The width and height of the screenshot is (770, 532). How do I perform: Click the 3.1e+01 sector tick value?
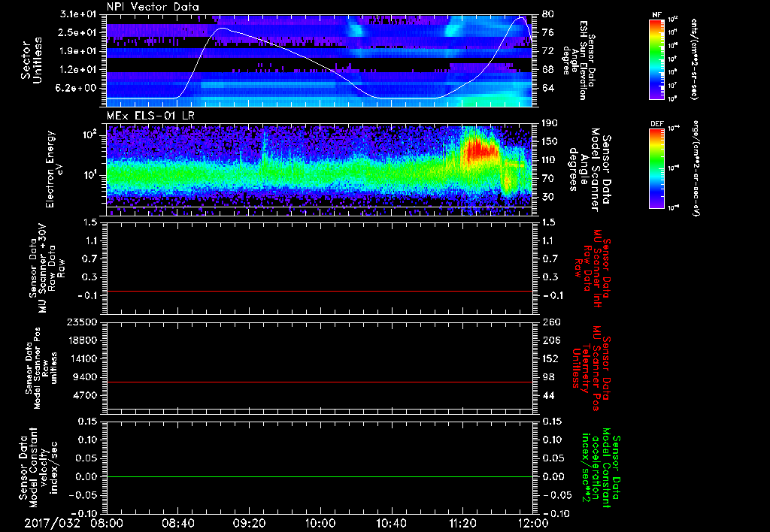[78, 14]
